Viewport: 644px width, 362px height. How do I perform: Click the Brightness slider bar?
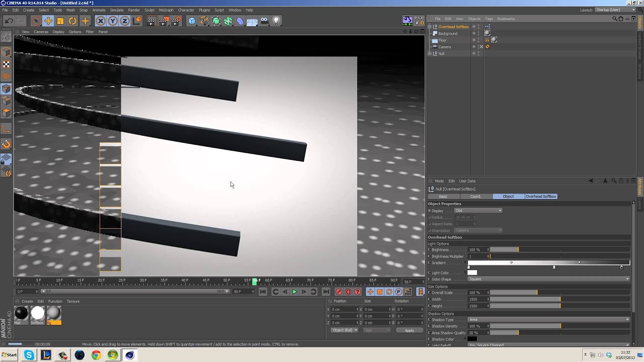pos(560,249)
